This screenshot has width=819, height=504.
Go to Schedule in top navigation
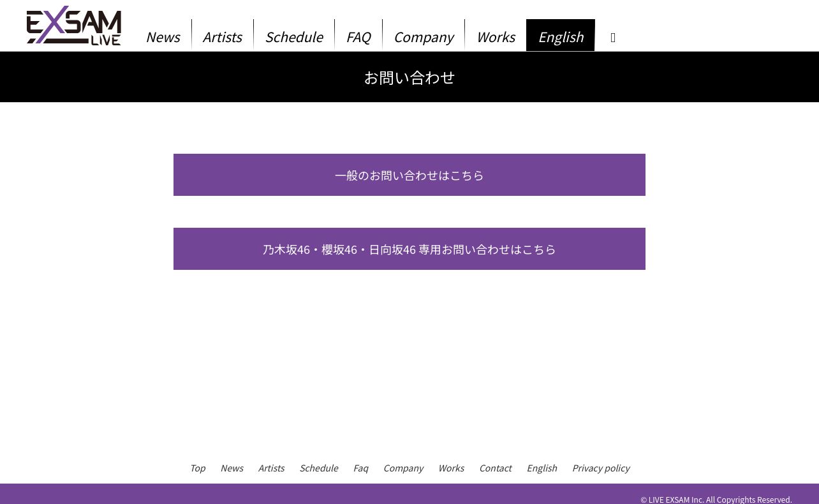294,37
